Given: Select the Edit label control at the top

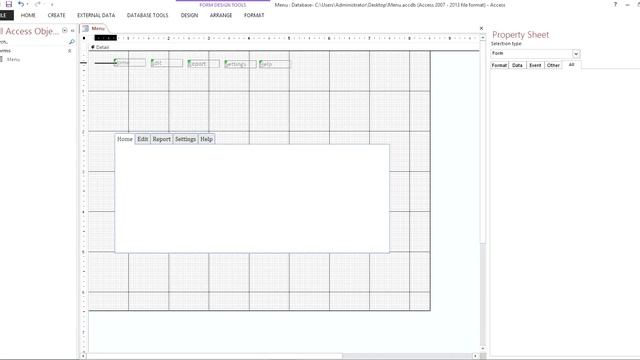Looking at the screenshot, I should point(167,63).
